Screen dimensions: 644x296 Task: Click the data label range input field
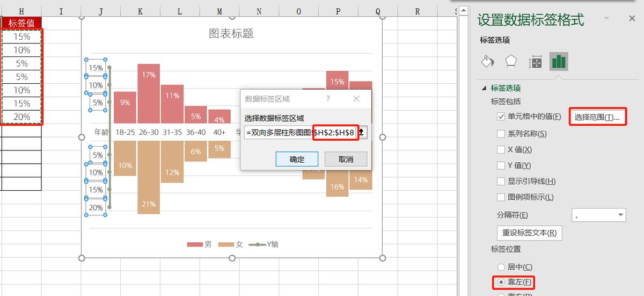pos(301,132)
